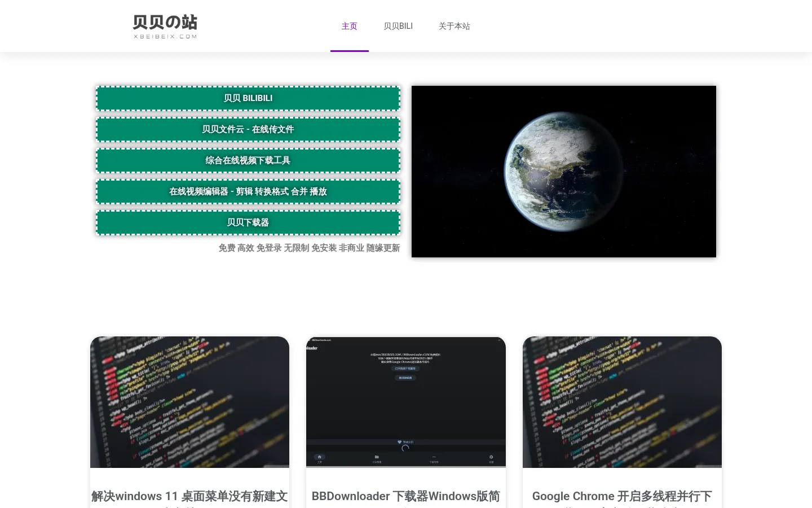Screen dimensions: 812x508
Task: Open the 在线视频编辑器 button
Action: click(x=248, y=191)
